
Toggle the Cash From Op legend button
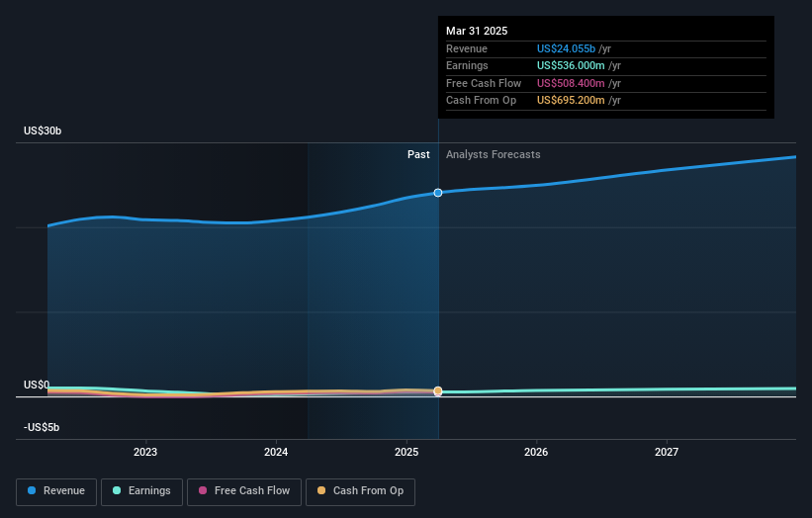coord(360,491)
